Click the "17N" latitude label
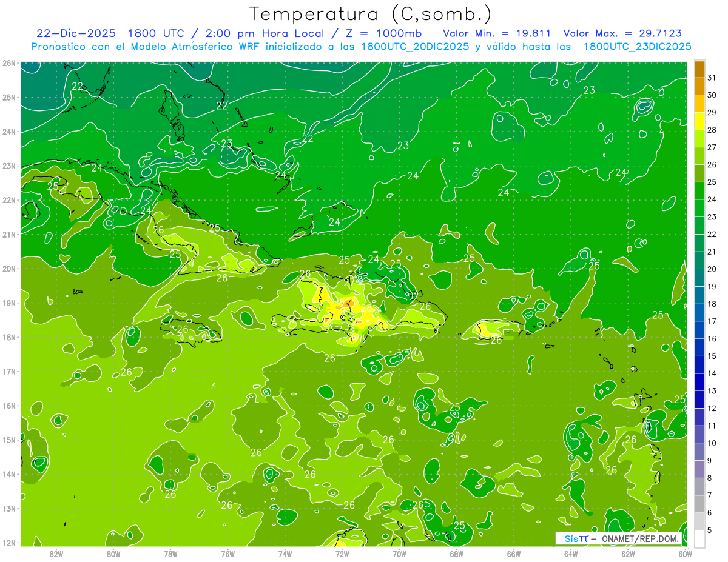Image resolution: width=728 pixels, height=562 pixels. tap(9, 371)
